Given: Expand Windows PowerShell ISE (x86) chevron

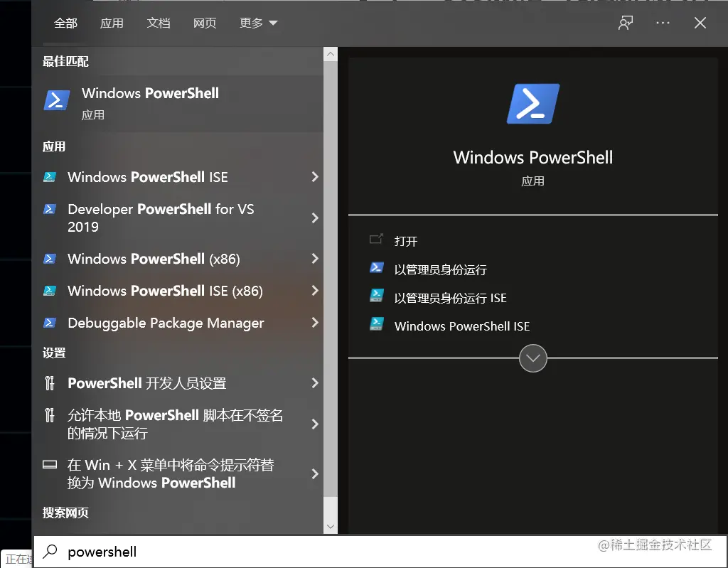Looking at the screenshot, I should coord(315,290).
